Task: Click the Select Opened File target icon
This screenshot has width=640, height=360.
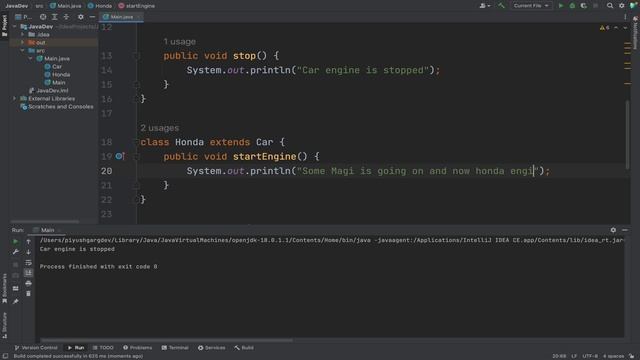Action: point(43,17)
